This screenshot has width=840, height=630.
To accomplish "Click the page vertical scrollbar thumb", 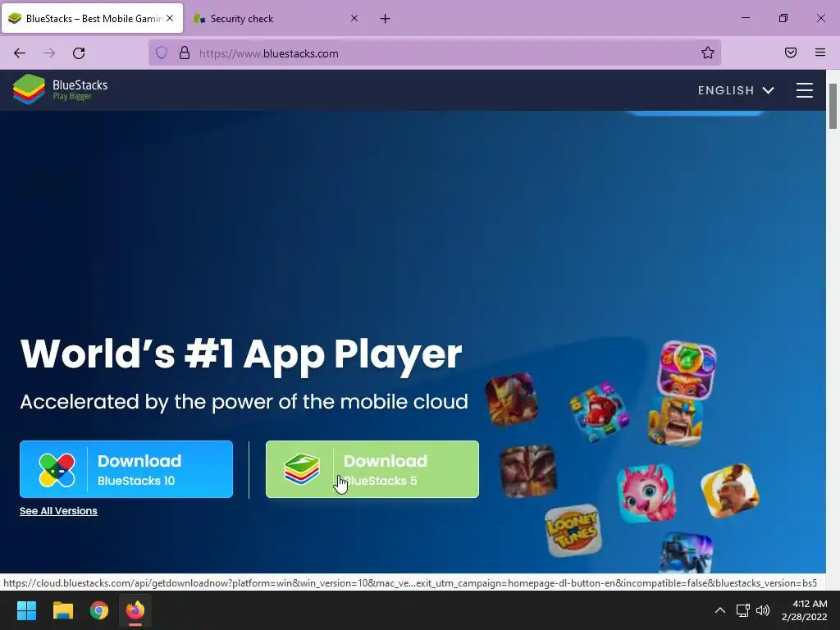I will tap(833, 106).
